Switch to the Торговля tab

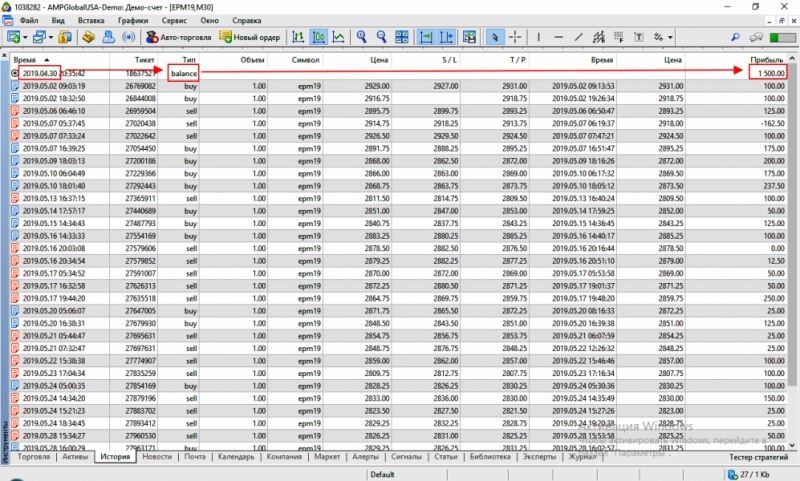click(34, 457)
